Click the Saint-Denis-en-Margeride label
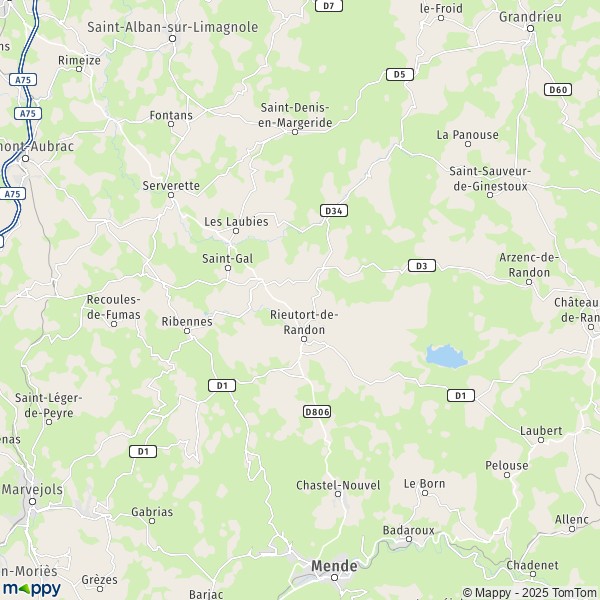The height and width of the screenshot is (600, 600). click(x=295, y=115)
